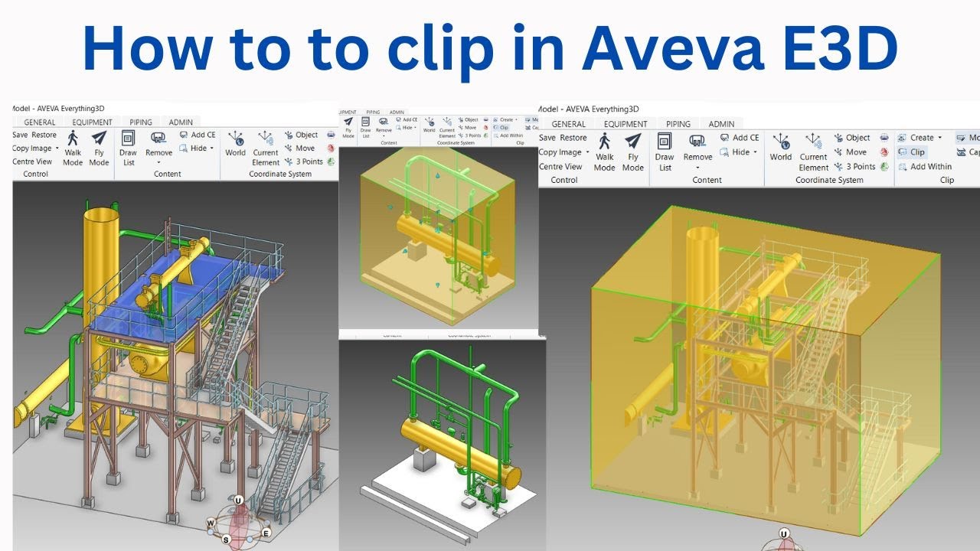Image resolution: width=980 pixels, height=551 pixels.
Task: Click red sphere icon in left window ribbon
Action: point(331,148)
